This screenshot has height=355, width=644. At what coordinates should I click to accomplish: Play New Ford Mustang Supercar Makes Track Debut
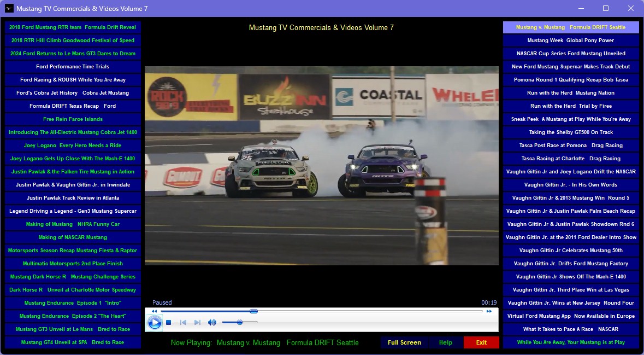(571, 67)
